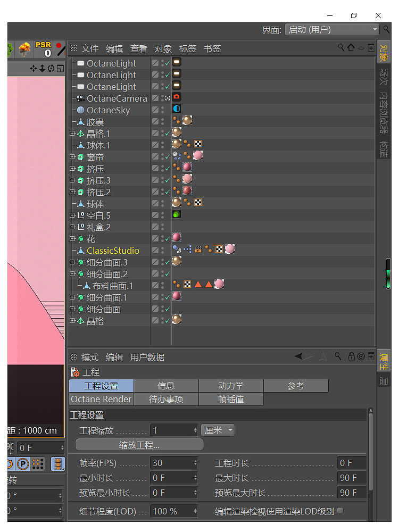Toggle layer square for first OctaneLight
The image size is (399, 532).
(x=155, y=63)
